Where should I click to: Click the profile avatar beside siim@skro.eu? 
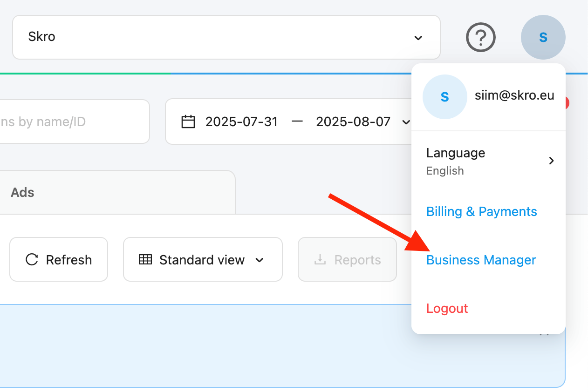[445, 97]
